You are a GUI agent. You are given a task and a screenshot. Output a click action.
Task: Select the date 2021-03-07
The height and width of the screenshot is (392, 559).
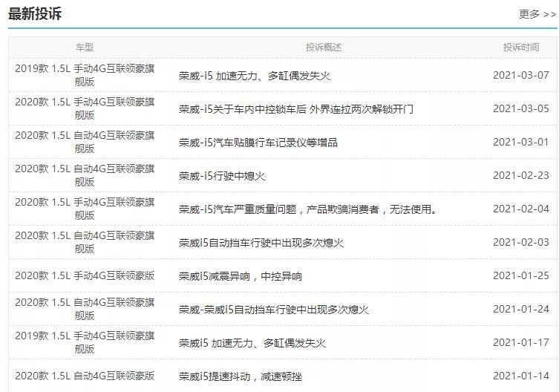click(521, 75)
